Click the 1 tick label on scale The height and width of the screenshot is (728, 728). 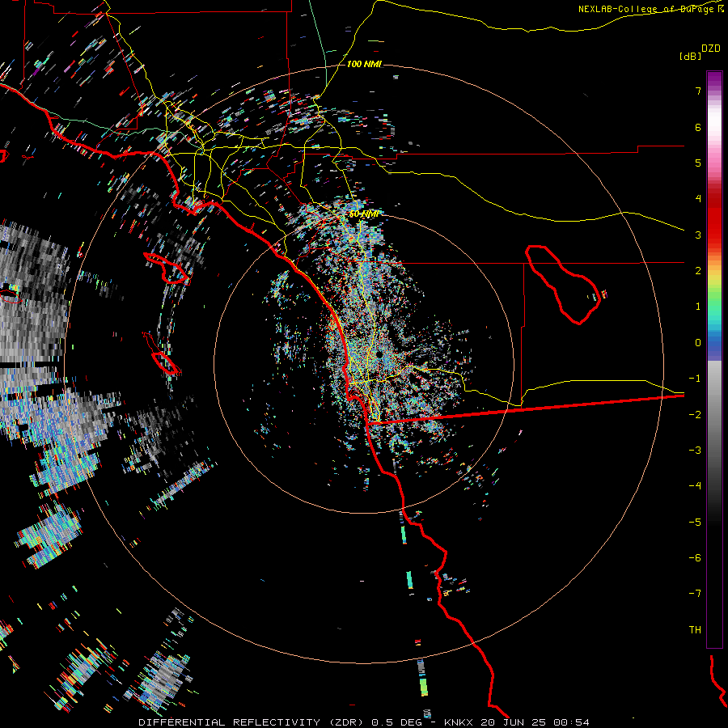[698, 307]
